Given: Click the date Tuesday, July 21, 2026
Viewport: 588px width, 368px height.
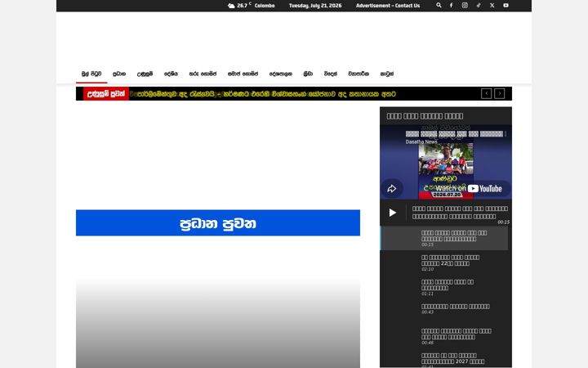Looking at the screenshot, I should [315, 6].
